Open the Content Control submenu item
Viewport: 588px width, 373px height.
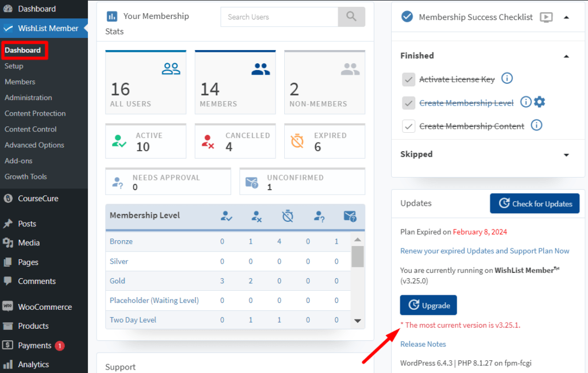tap(30, 129)
